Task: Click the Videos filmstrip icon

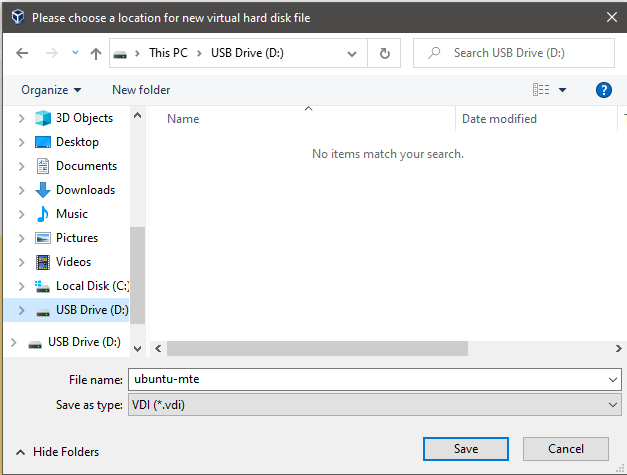Action: tap(43, 262)
